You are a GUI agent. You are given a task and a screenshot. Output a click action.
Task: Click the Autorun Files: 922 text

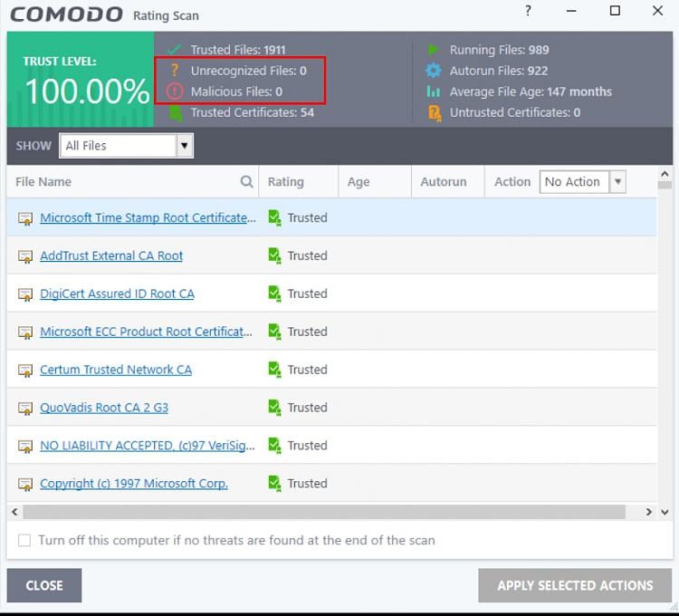point(499,71)
